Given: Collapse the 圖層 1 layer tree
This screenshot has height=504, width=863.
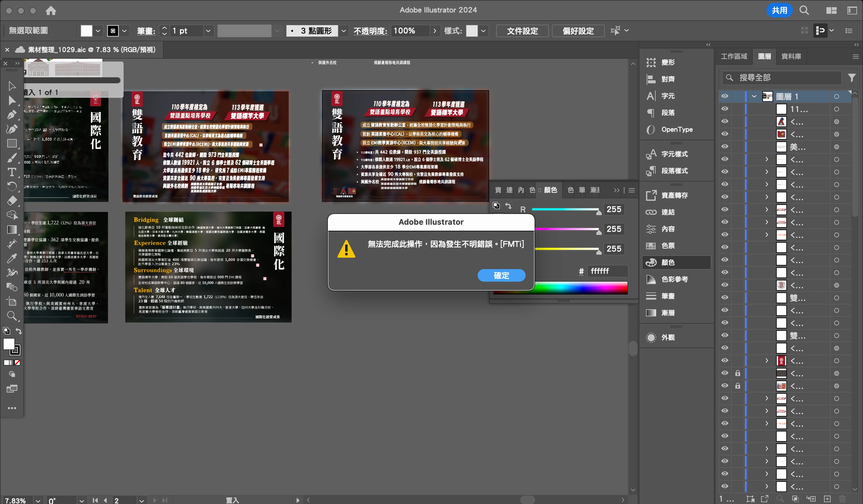Looking at the screenshot, I should [754, 96].
